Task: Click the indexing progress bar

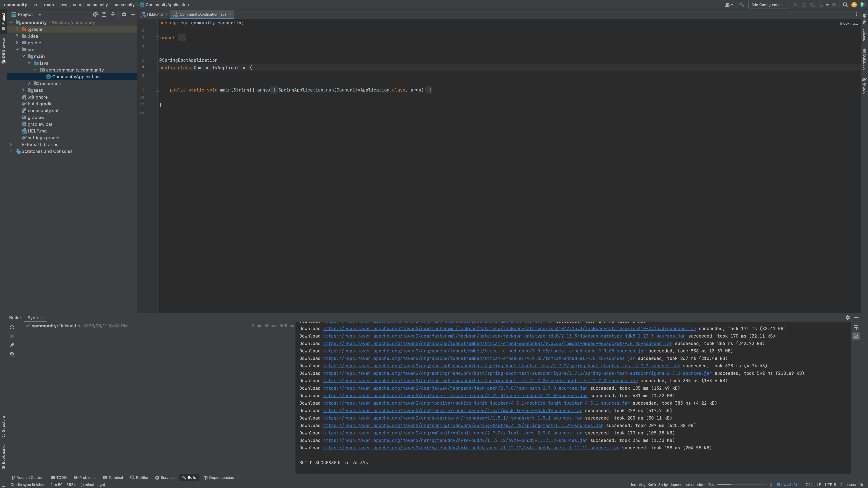Action: tap(742, 485)
